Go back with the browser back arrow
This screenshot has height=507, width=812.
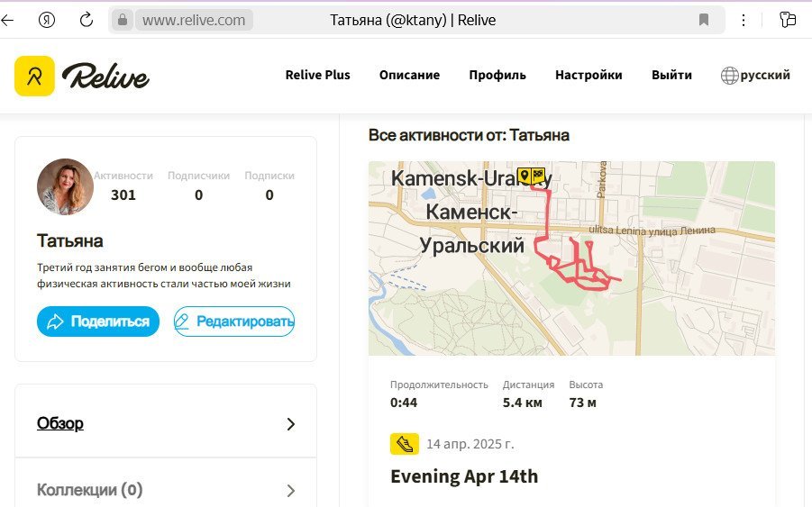7,20
